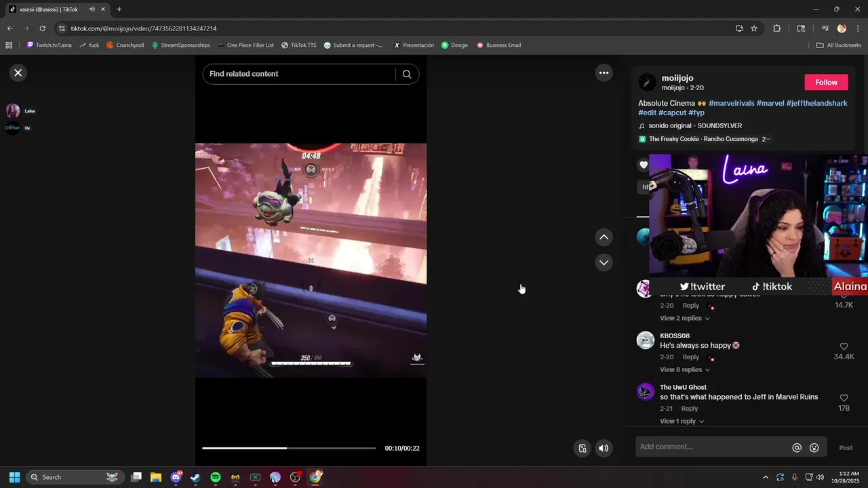Expand View 2 replies
The image size is (868, 488).
pyautogui.click(x=685, y=318)
